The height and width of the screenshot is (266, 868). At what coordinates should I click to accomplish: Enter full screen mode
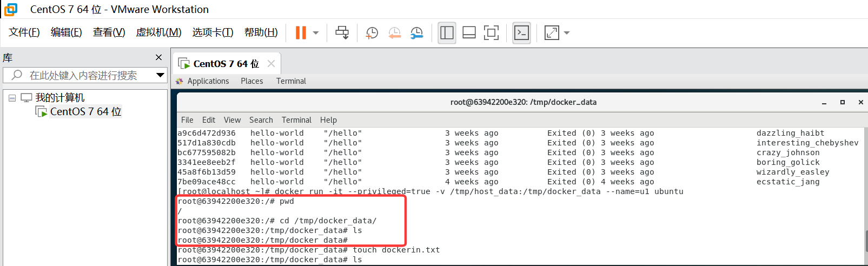click(x=491, y=33)
